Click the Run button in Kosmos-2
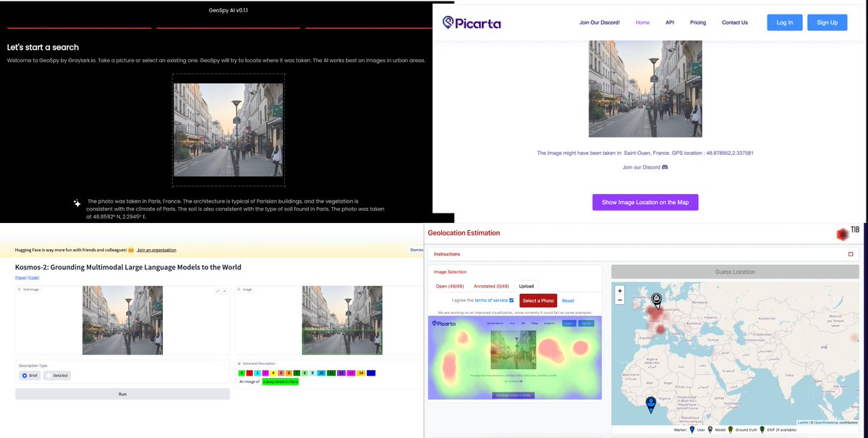This screenshot has height=438, width=868. click(122, 394)
